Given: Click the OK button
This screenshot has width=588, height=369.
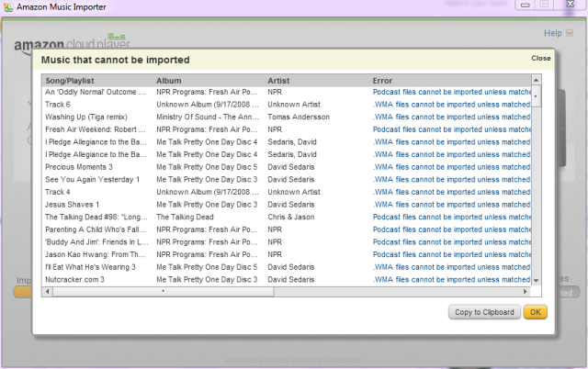Looking at the screenshot, I should coord(535,312).
